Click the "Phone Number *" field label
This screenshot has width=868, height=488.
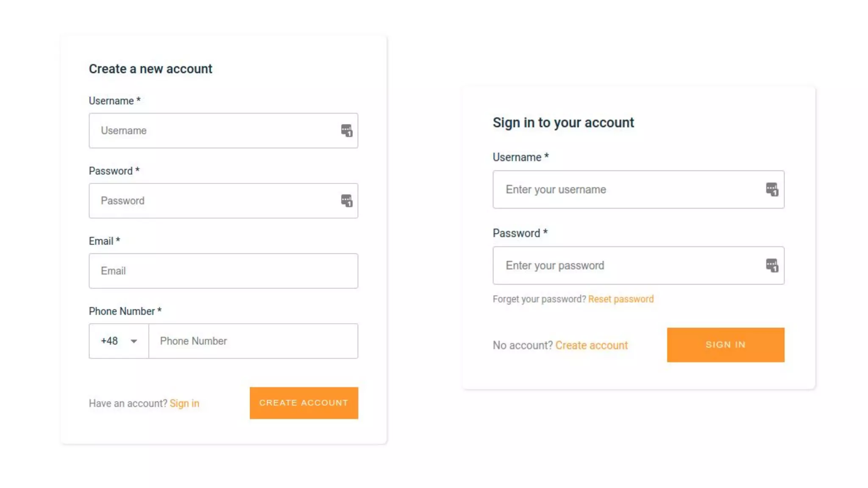click(x=125, y=311)
